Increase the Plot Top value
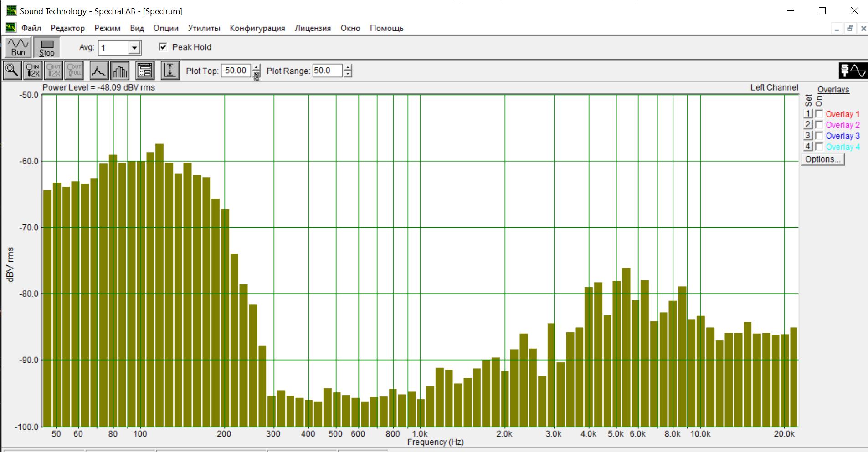The image size is (868, 452). click(257, 67)
